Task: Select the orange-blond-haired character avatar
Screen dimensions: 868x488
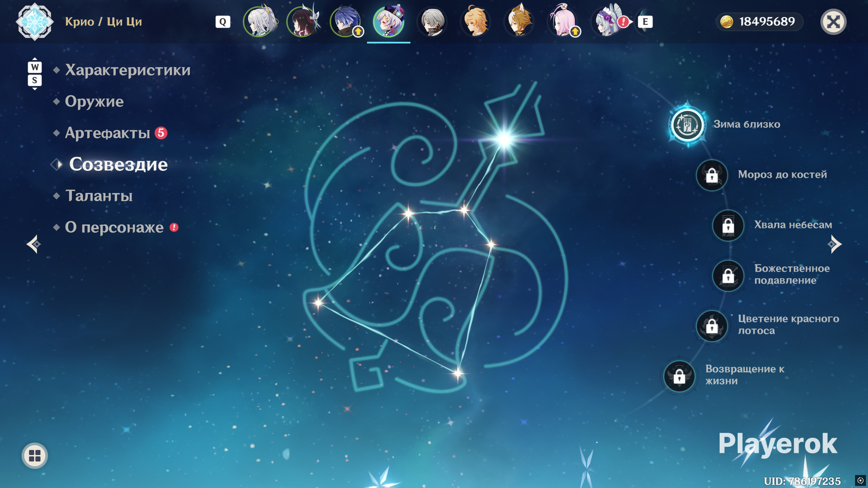Action: (476, 21)
